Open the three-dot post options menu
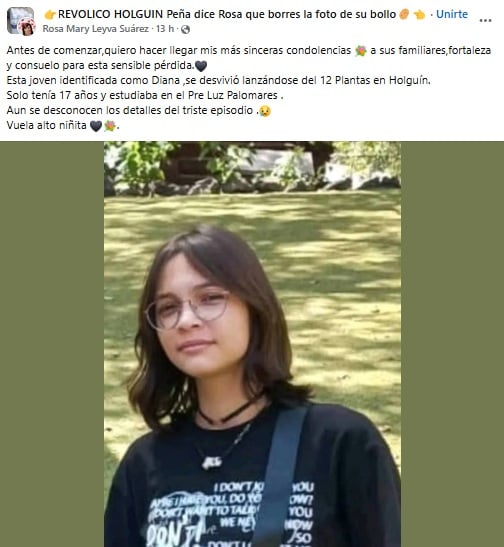The image size is (504, 547). [486, 21]
